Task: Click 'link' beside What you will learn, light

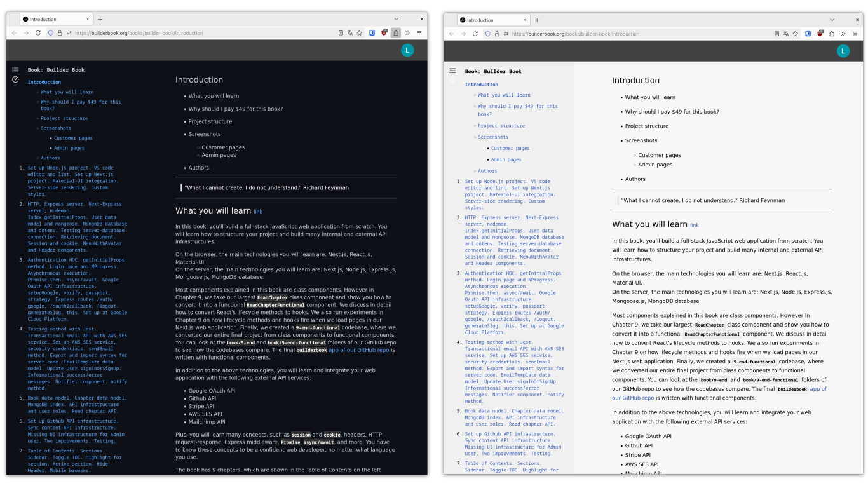Action: coord(695,225)
